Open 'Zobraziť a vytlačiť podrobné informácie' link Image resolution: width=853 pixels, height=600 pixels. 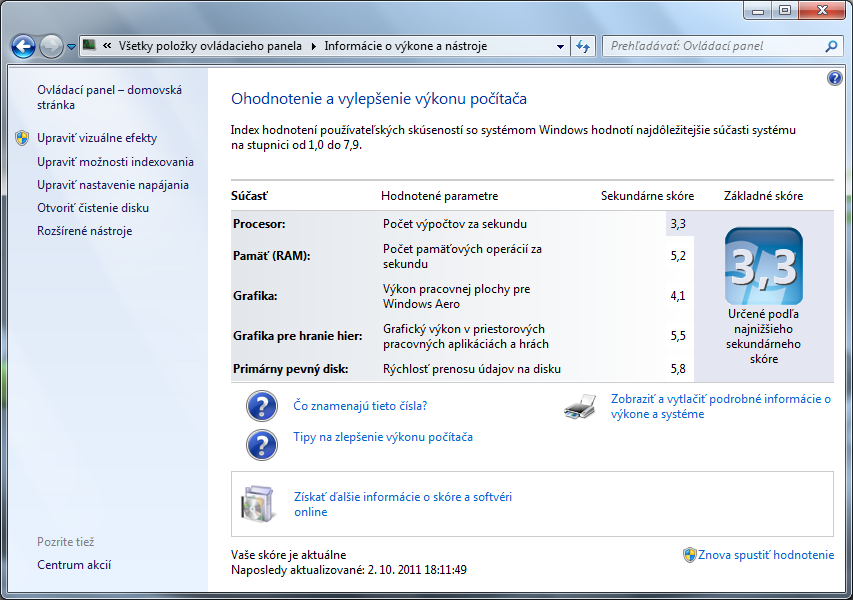[x=721, y=406]
